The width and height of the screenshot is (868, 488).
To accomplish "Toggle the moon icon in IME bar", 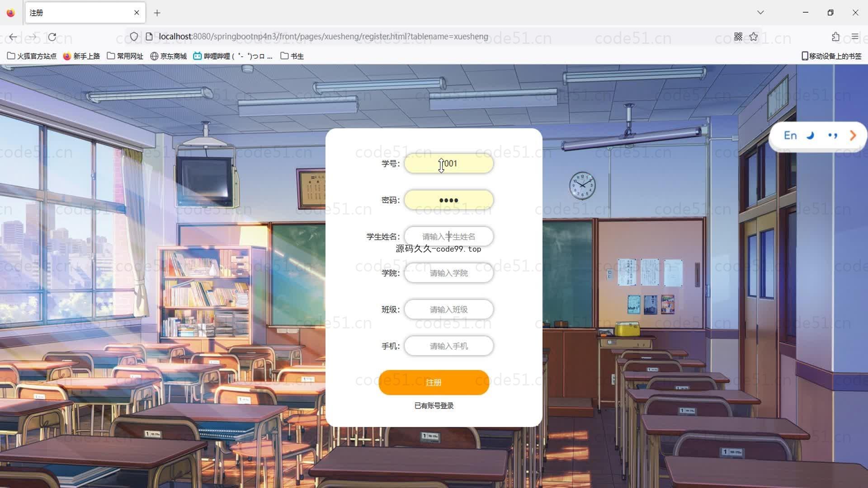I will click(811, 136).
